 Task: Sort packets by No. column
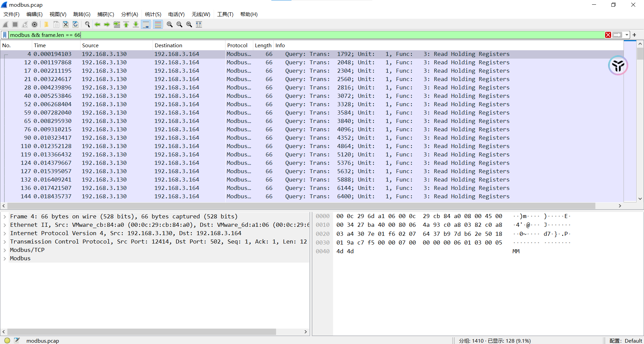(x=16, y=45)
